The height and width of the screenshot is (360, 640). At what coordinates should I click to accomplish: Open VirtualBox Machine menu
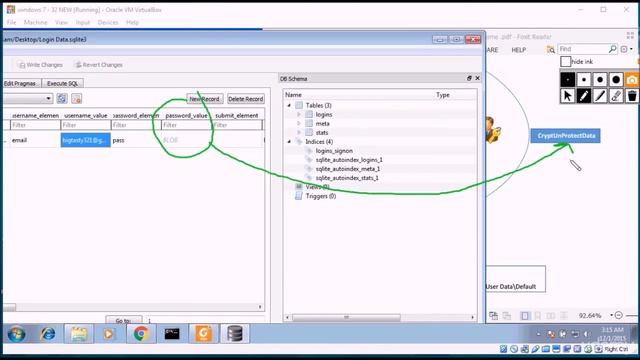pos(36,22)
